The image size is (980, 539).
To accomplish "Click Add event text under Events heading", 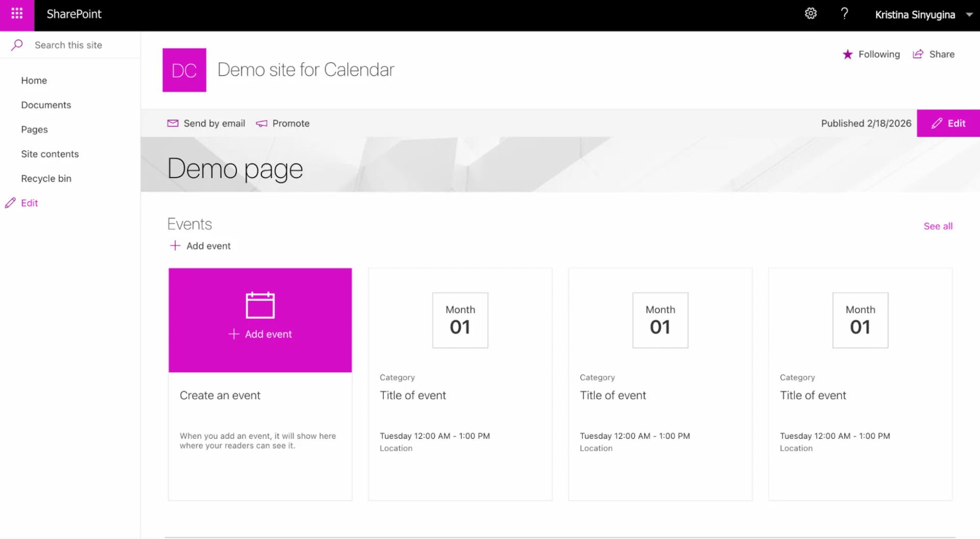I will [208, 246].
